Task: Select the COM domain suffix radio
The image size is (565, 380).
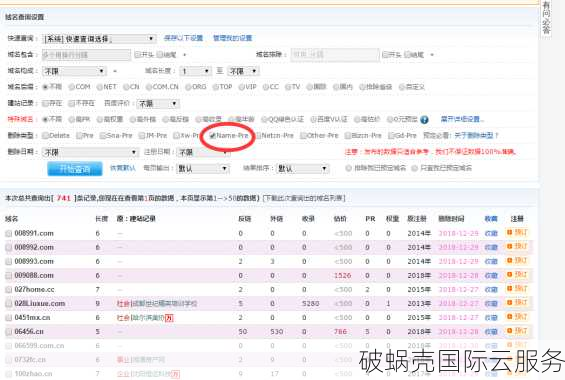Action: tap(71, 87)
